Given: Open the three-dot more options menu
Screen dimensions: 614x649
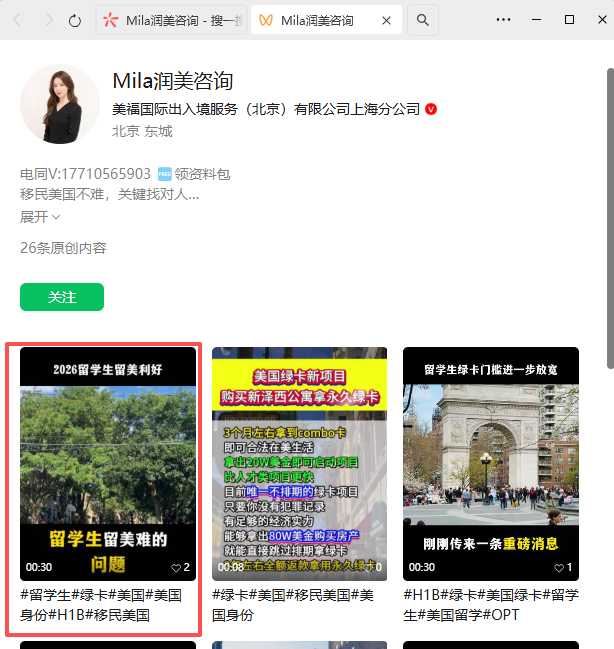Looking at the screenshot, I should (503, 19).
